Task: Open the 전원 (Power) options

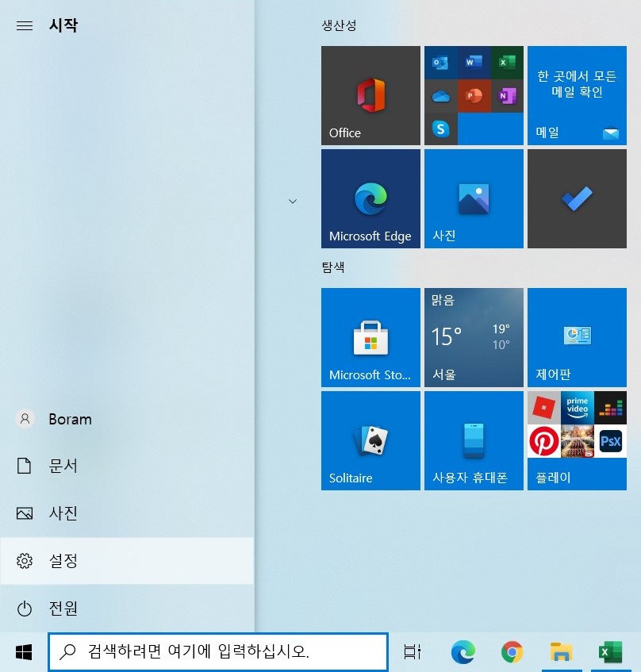Action: tap(127, 608)
